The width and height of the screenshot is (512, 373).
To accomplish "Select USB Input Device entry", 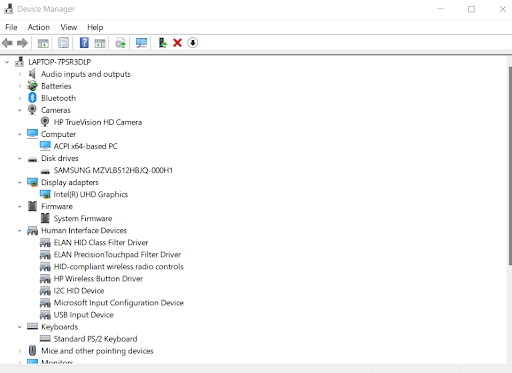I will [84, 315].
